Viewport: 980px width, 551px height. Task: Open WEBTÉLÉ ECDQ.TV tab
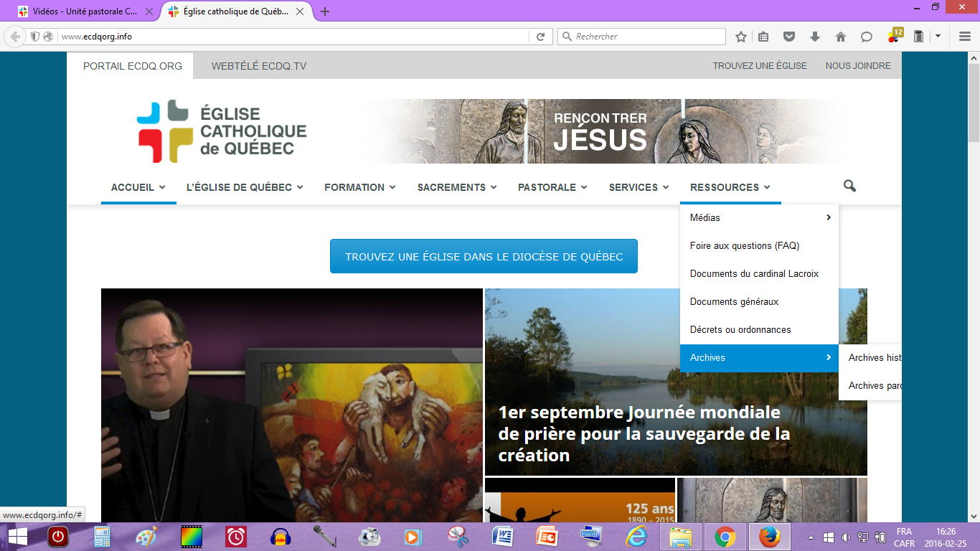click(x=259, y=66)
